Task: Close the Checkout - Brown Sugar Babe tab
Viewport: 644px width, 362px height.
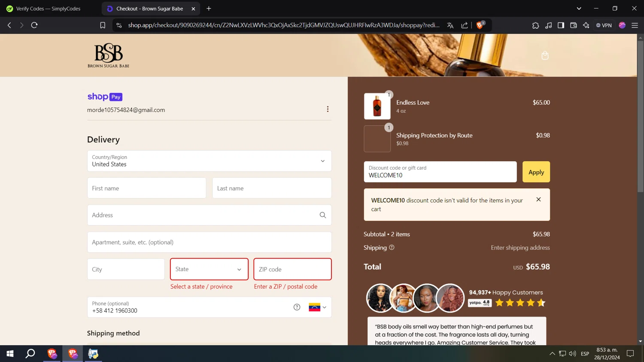Action: [193, 9]
